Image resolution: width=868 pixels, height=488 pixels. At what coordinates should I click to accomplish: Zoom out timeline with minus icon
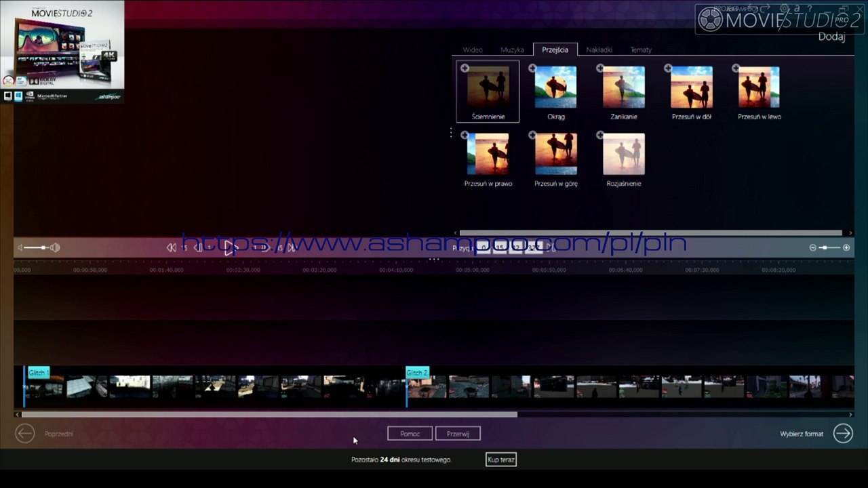pos(812,247)
